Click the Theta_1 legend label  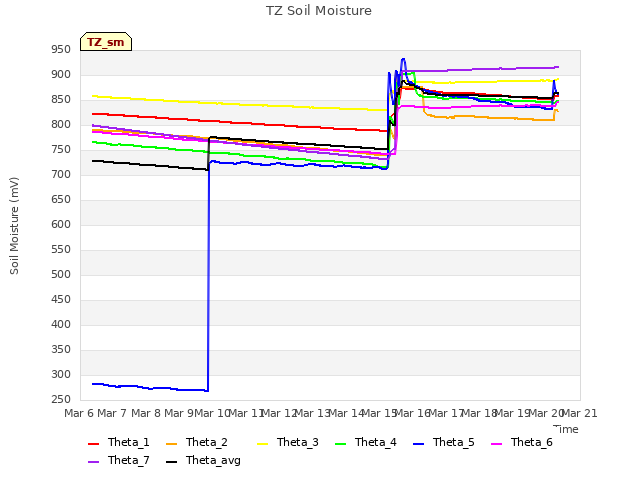pyautogui.click(x=129, y=442)
